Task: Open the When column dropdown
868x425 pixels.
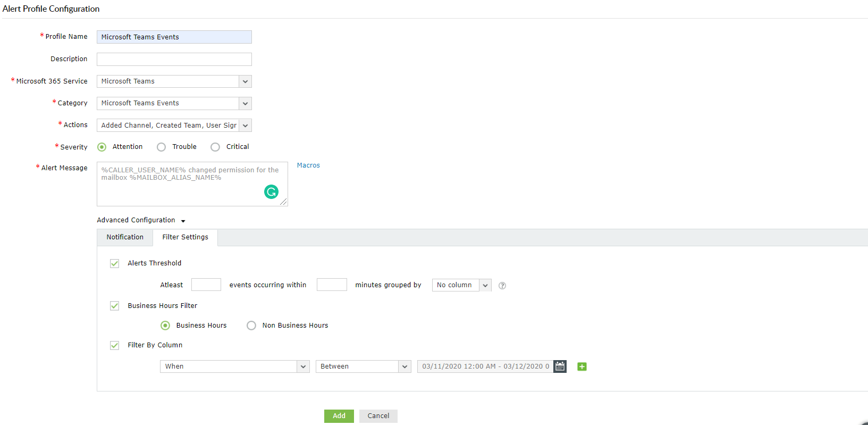Action: tap(235, 366)
